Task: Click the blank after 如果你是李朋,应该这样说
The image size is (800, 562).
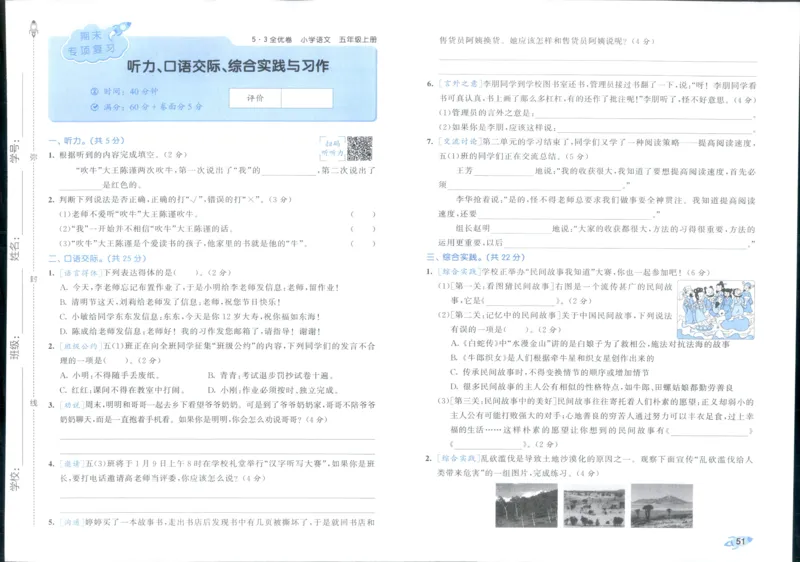Action: (655, 129)
